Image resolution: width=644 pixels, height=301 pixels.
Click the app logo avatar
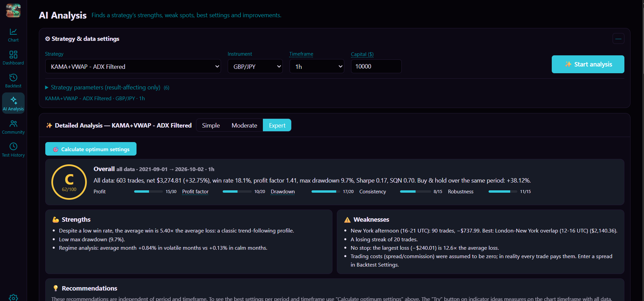click(x=13, y=10)
